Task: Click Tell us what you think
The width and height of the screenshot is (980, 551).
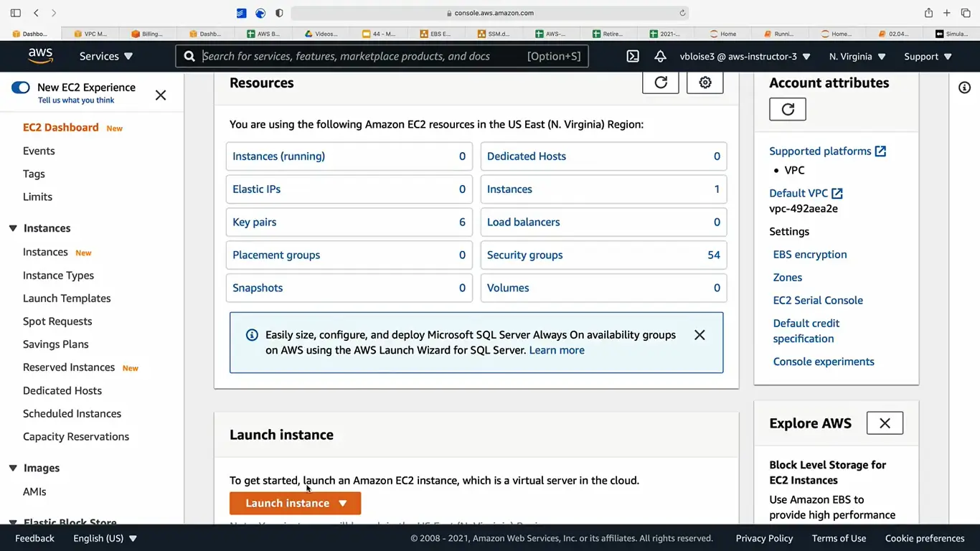Action: click(x=76, y=100)
